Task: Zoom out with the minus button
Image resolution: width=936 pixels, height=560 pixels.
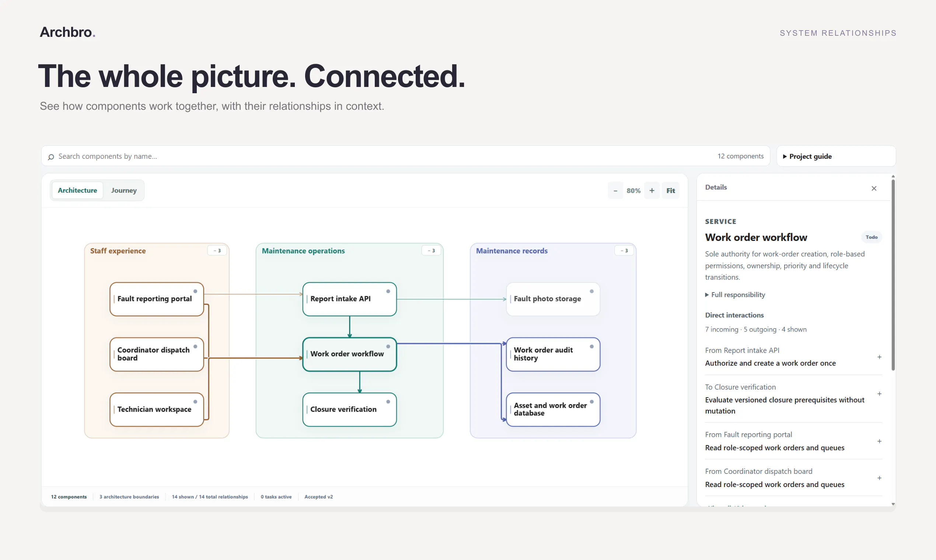Action: pos(615,190)
